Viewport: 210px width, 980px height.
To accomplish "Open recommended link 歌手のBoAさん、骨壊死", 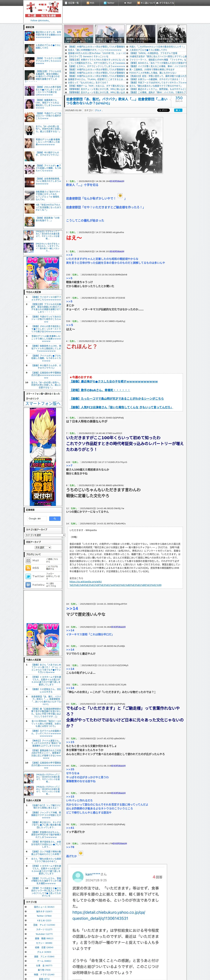I will point(100,390).
